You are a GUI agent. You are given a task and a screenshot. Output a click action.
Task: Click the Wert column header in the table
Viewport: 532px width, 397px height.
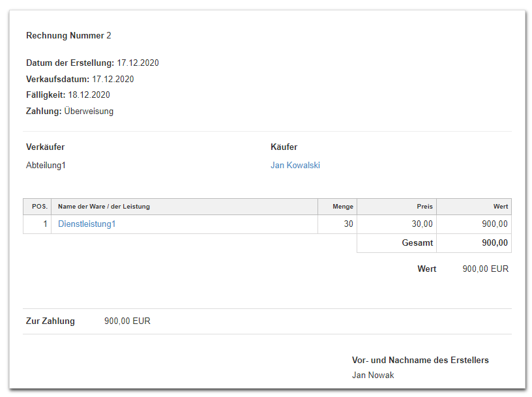point(500,207)
